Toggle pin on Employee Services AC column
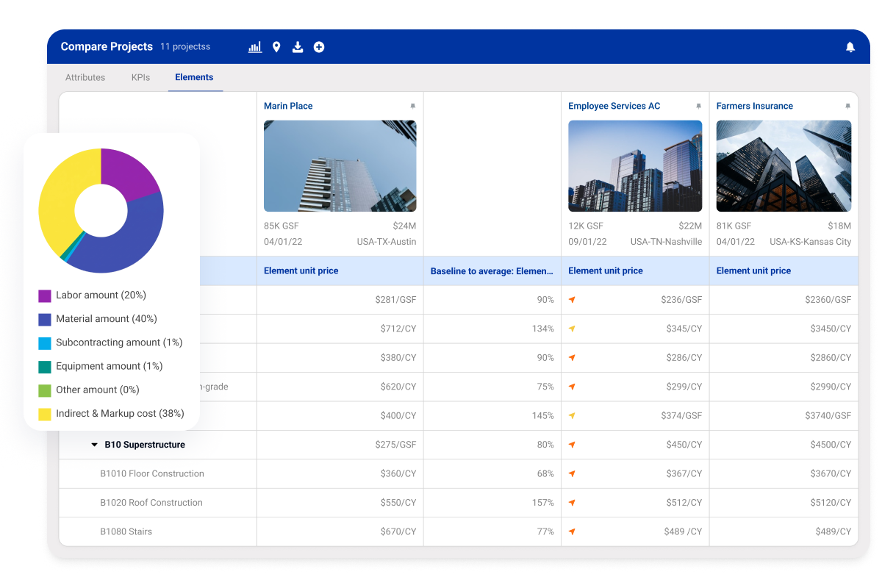 698,107
